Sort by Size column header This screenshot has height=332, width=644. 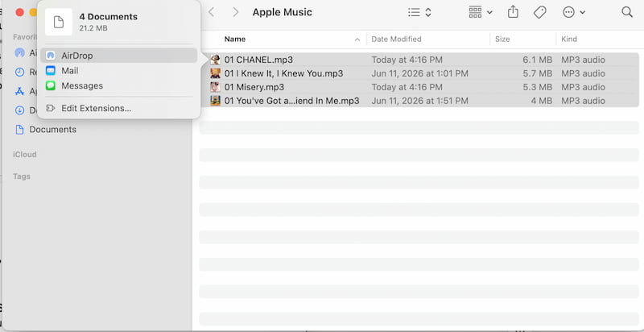pyautogui.click(x=502, y=39)
